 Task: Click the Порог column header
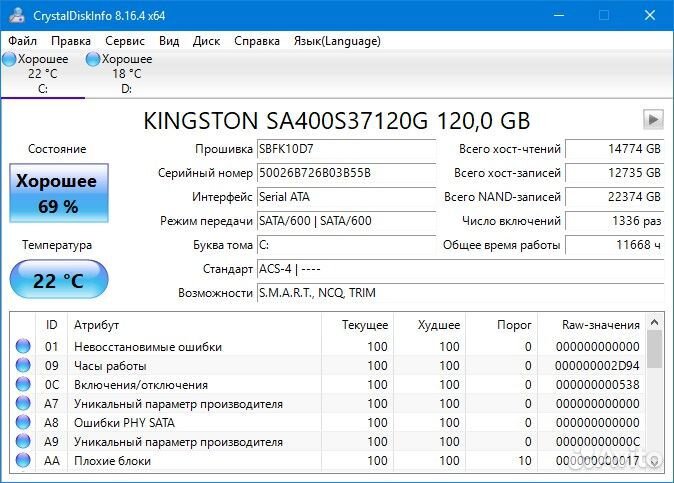pyautogui.click(x=501, y=325)
